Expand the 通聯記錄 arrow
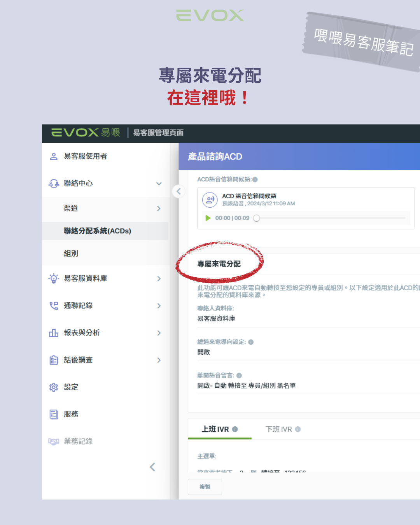The image size is (420, 525). point(159,306)
